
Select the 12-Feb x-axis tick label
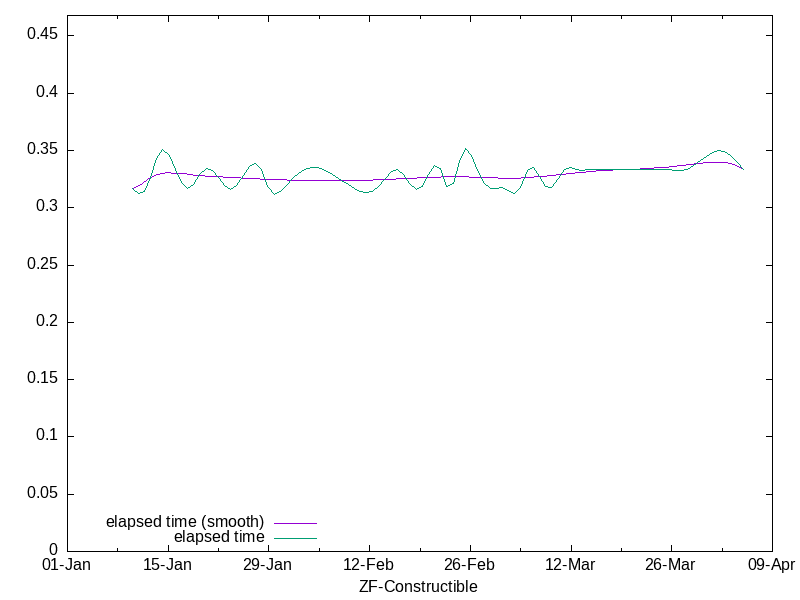click(x=368, y=565)
